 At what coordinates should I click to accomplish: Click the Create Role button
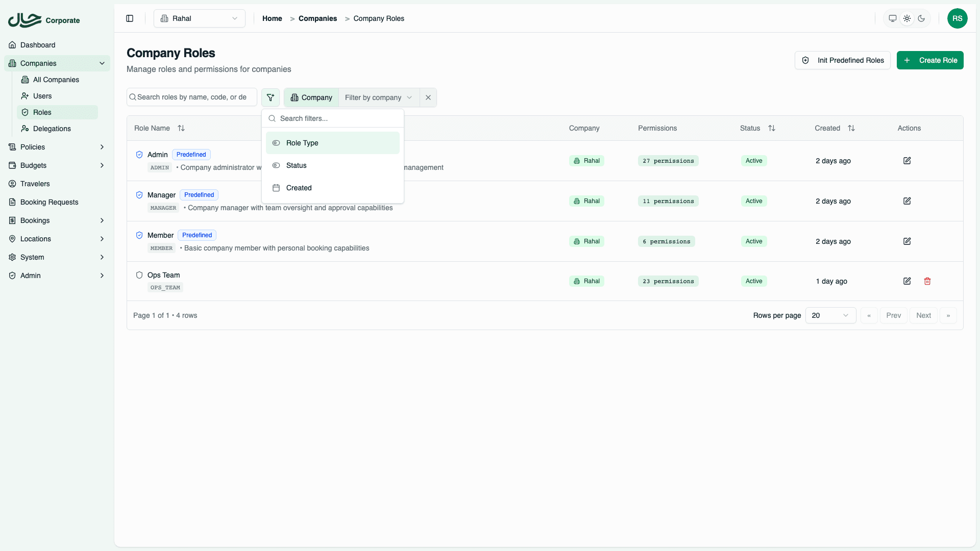pyautogui.click(x=929, y=60)
